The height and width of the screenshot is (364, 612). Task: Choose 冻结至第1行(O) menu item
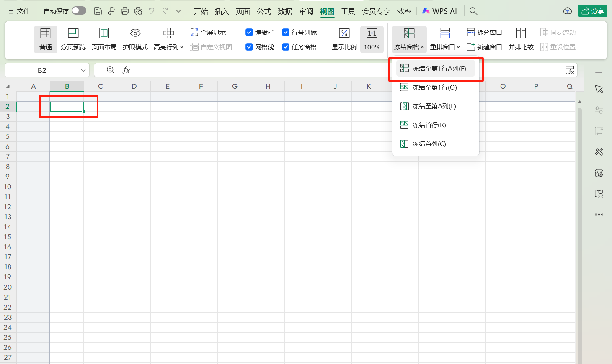pos(436,87)
